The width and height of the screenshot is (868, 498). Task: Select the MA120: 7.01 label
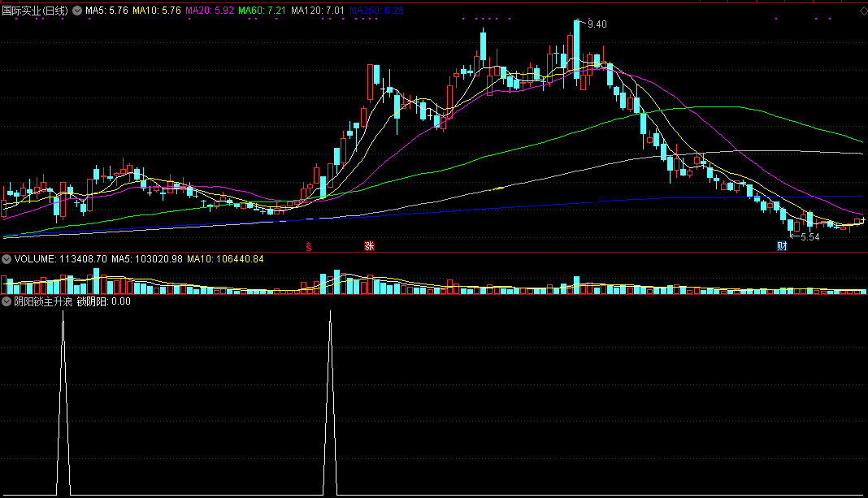pos(318,11)
